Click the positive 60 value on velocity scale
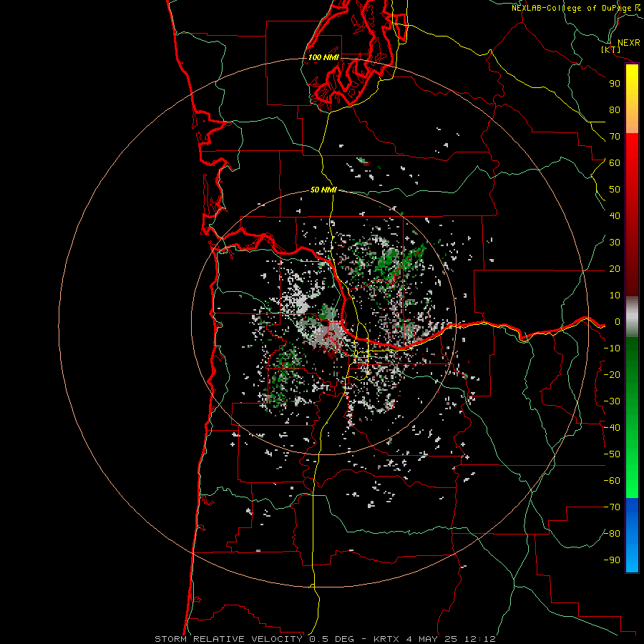Screen dimensions: 644x644 [x=615, y=163]
